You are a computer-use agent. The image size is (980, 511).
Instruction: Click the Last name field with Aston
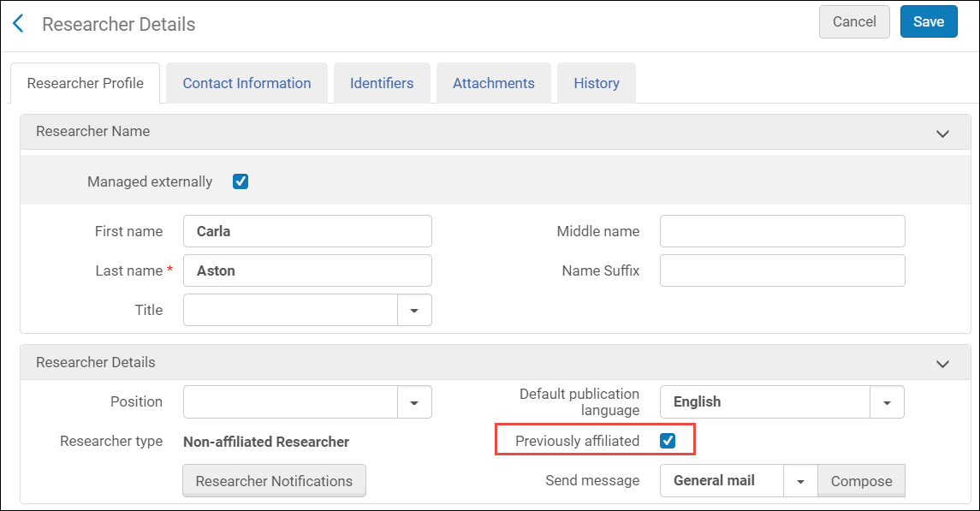pyautogui.click(x=307, y=270)
